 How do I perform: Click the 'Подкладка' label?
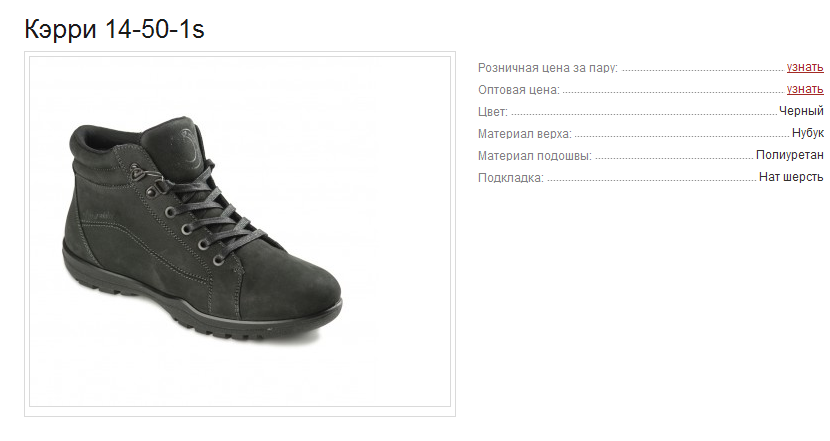tap(511, 178)
